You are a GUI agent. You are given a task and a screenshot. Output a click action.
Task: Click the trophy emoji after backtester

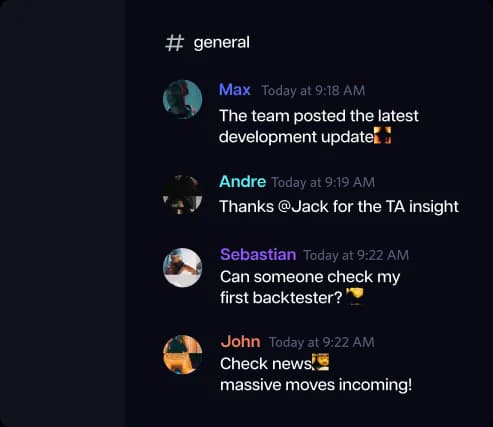(354, 297)
